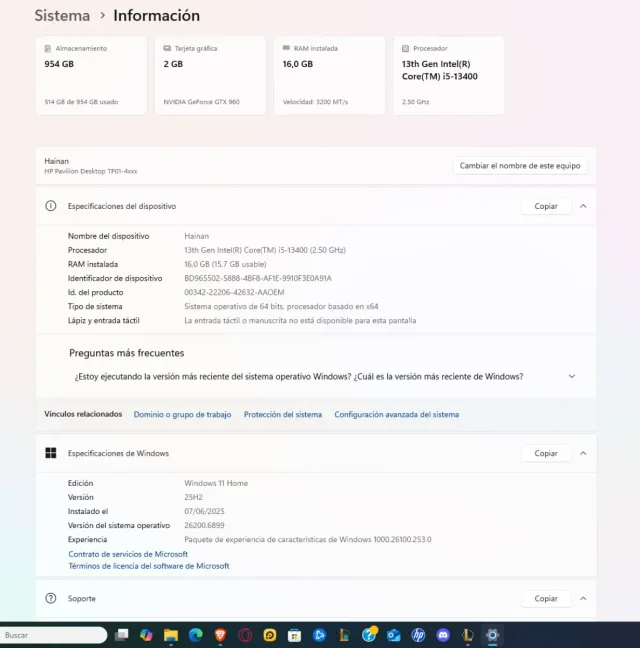The width and height of the screenshot is (640, 648).
Task: Open Dominio o grupo de trabajo link
Action: [182, 414]
